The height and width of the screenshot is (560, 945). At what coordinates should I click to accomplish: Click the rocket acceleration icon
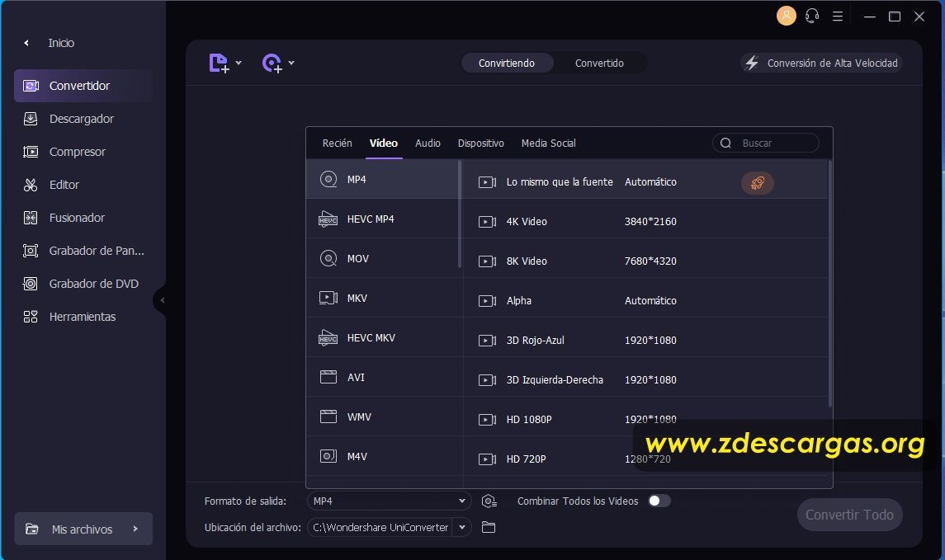(758, 182)
